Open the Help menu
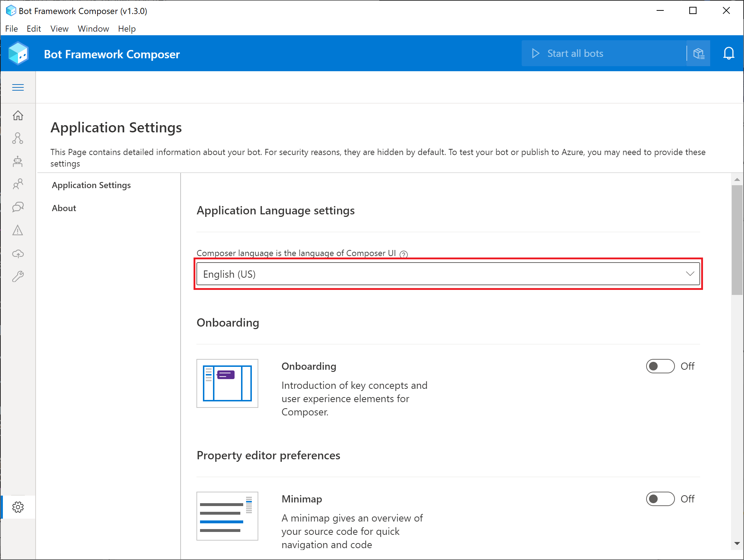 click(127, 29)
